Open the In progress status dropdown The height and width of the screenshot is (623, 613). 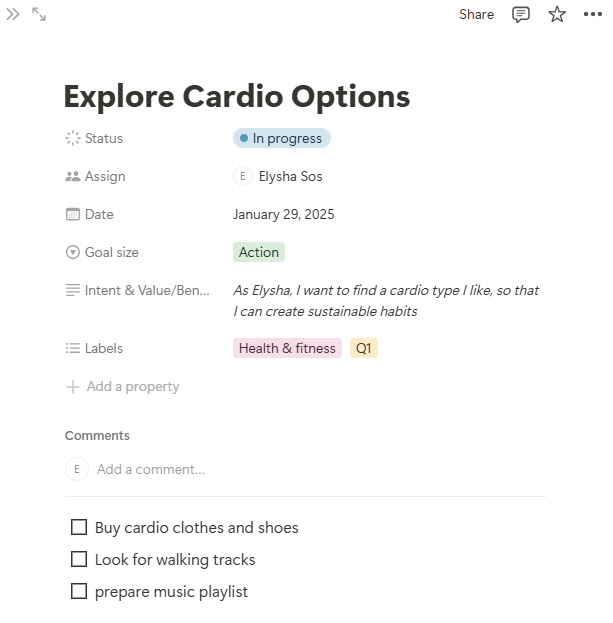[282, 138]
